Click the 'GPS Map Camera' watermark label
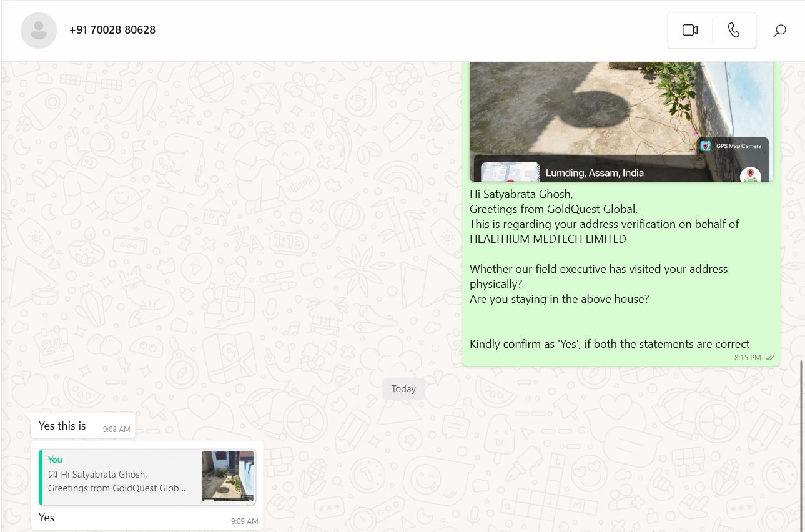The height and width of the screenshot is (532, 805). (739, 146)
